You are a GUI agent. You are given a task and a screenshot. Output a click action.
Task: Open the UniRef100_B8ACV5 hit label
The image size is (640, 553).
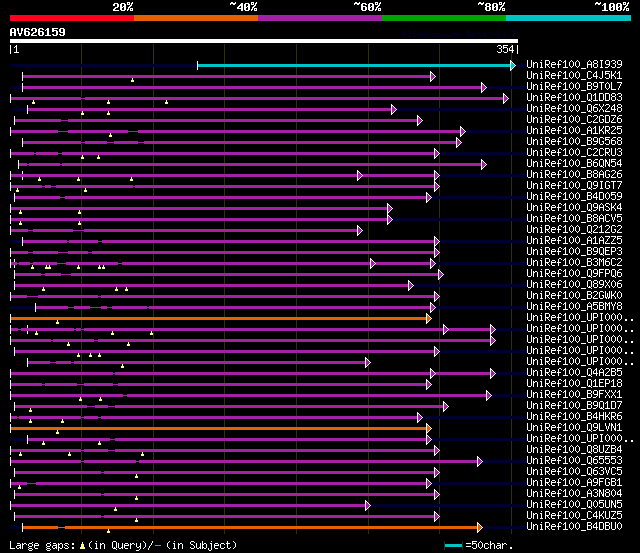point(574,219)
